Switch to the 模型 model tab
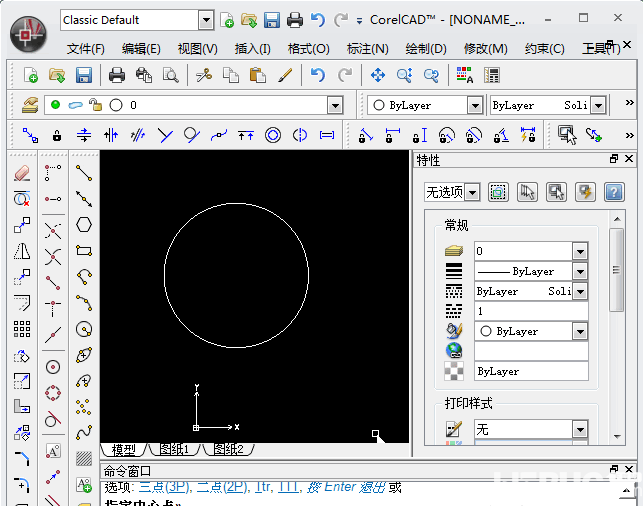Image resolution: width=643 pixels, height=506 pixels. point(123,449)
